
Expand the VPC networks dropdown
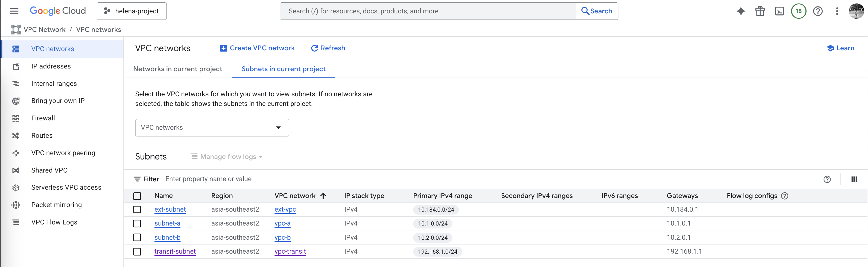pyautogui.click(x=212, y=128)
